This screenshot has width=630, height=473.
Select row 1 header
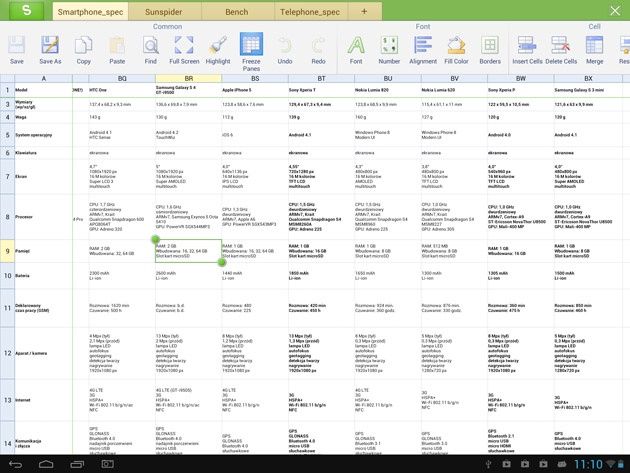pyautogui.click(x=7, y=90)
